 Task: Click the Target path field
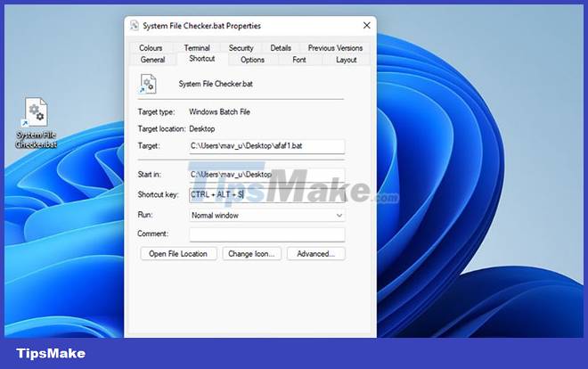[267, 146]
